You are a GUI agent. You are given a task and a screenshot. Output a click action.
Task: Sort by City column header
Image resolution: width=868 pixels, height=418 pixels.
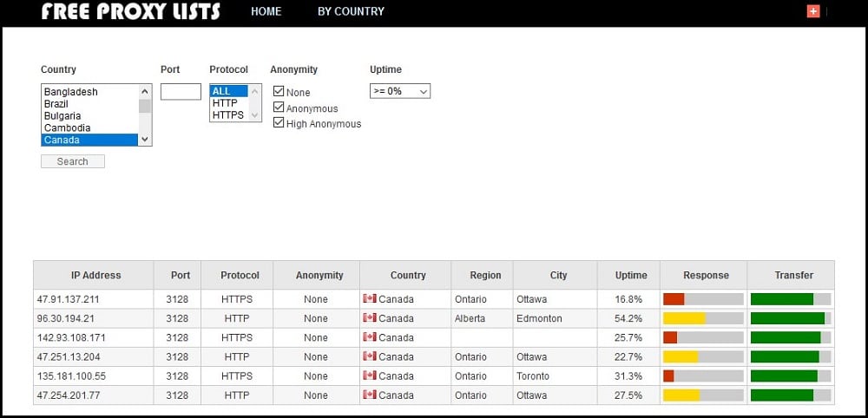(x=556, y=275)
